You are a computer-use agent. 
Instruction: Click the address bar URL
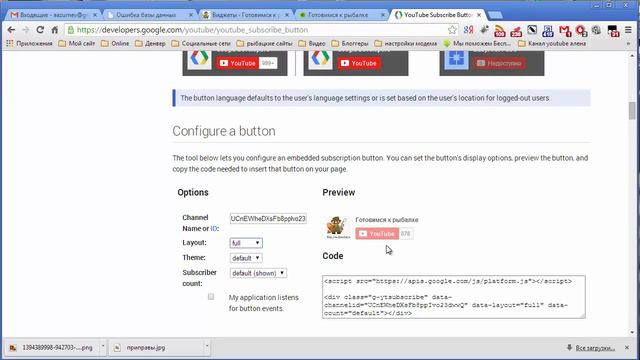[x=192, y=30]
